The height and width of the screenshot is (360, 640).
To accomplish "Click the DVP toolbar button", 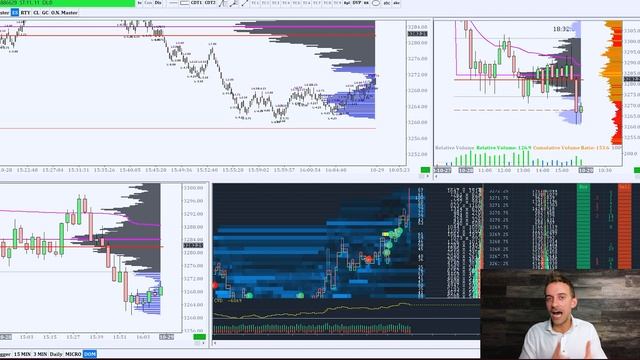I will coord(357,3).
